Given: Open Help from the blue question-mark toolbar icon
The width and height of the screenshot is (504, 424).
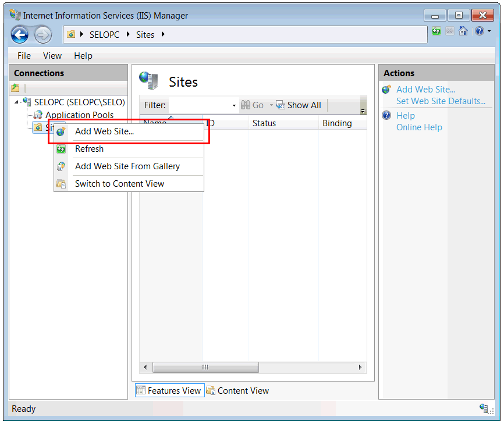Looking at the screenshot, I should [479, 31].
